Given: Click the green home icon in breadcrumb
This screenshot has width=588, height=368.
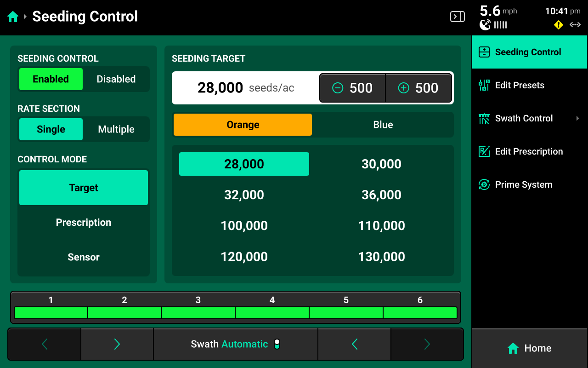Looking at the screenshot, I should point(13,17).
